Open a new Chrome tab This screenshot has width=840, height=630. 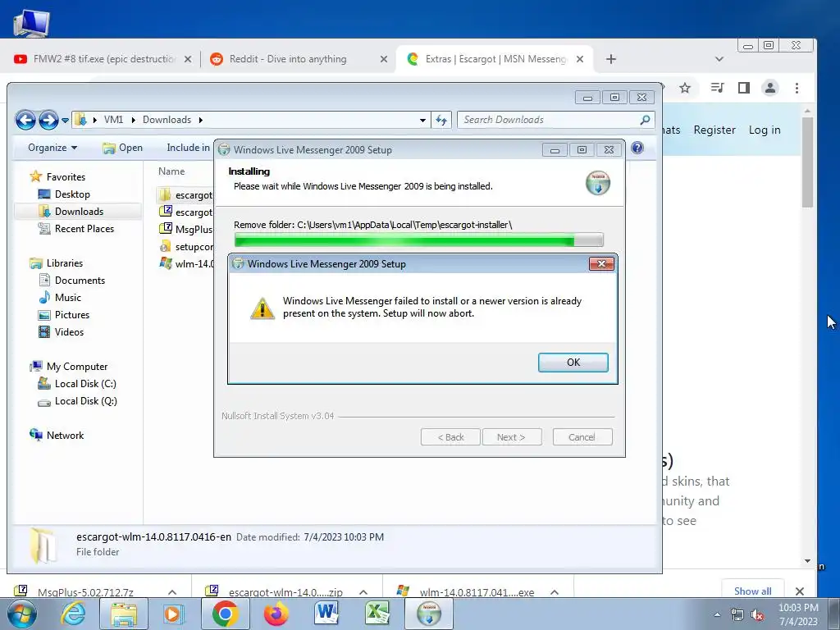point(610,59)
